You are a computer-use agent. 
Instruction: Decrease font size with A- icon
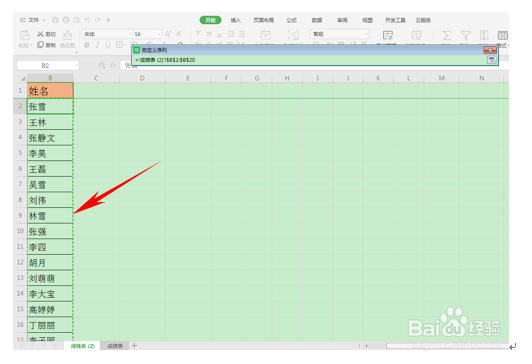179,34
